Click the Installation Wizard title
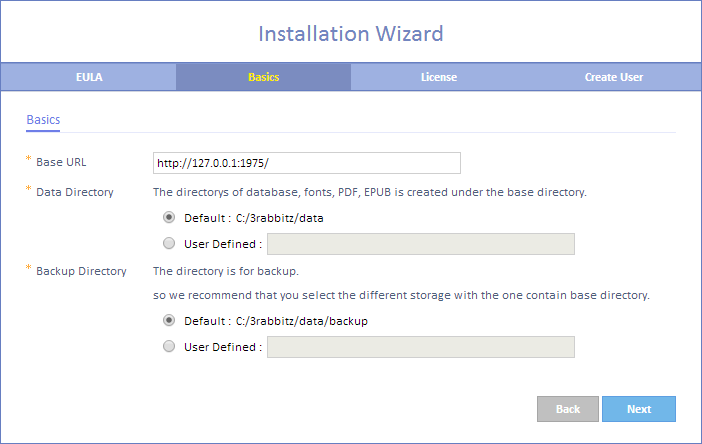702x444 pixels. pos(351,34)
